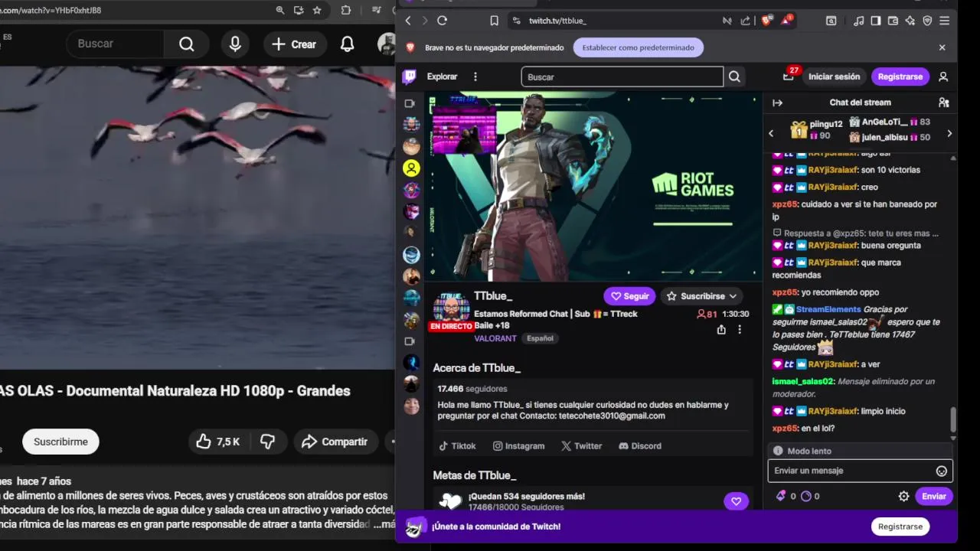Click the heart button beside follower goal
980x551 pixels.
(x=736, y=501)
